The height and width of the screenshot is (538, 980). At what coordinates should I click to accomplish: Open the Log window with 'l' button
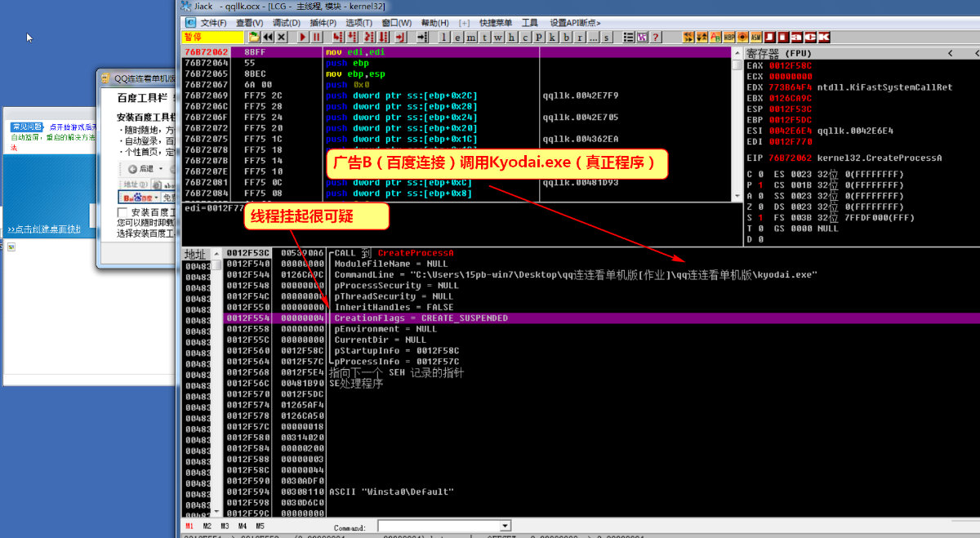pyautogui.click(x=444, y=37)
